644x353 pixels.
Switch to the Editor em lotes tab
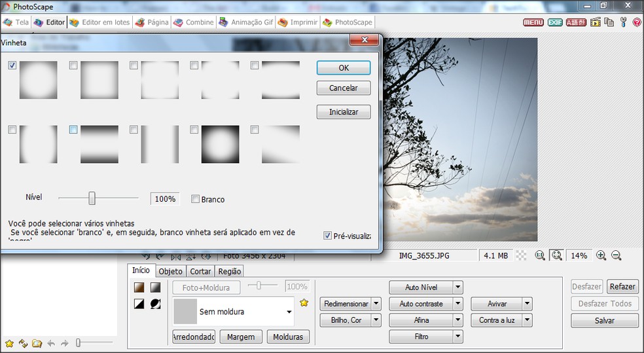pyautogui.click(x=99, y=22)
